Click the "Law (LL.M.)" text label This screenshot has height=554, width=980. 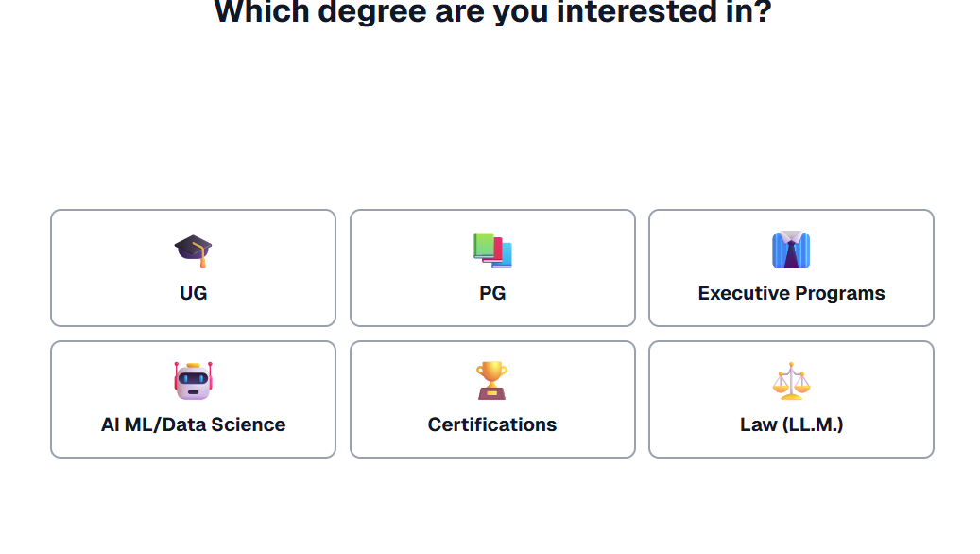(791, 425)
